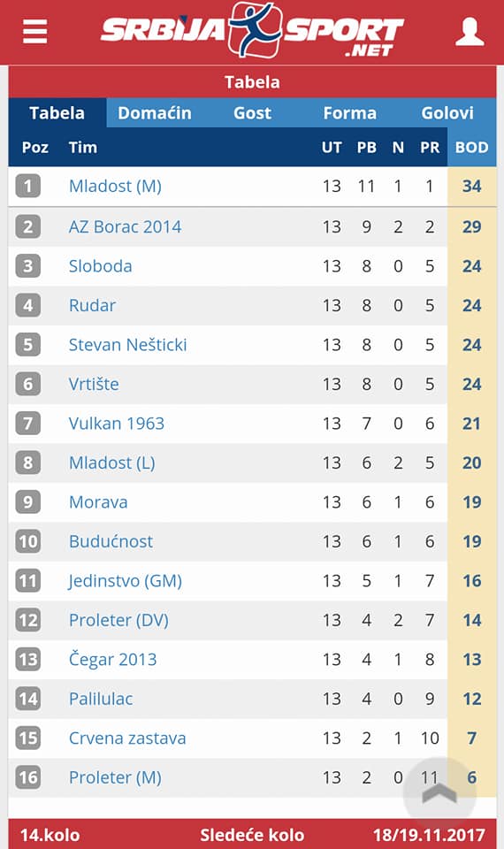
Task: Click Sledeće kolo to view next round
Action: (252, 834)
